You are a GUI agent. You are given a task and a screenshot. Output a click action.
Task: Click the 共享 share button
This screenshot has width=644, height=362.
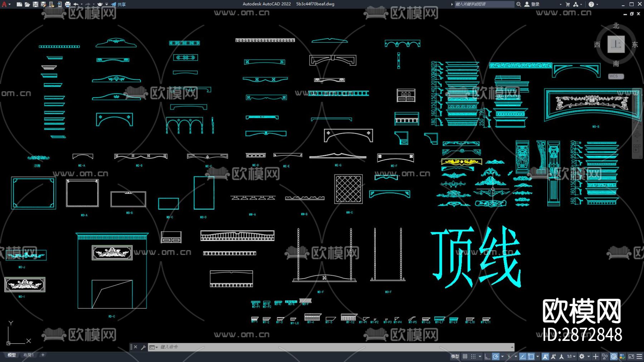click(118, 4)
